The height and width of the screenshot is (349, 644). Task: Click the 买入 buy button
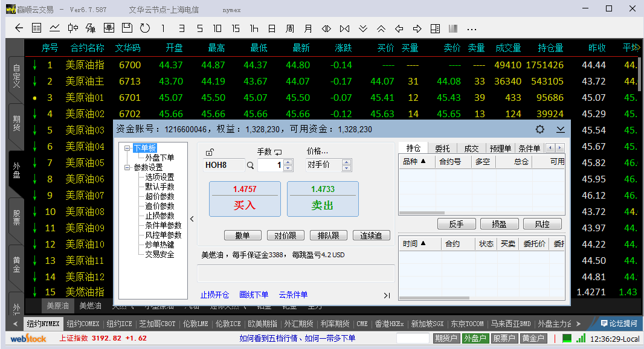click(x=245, y=199)
